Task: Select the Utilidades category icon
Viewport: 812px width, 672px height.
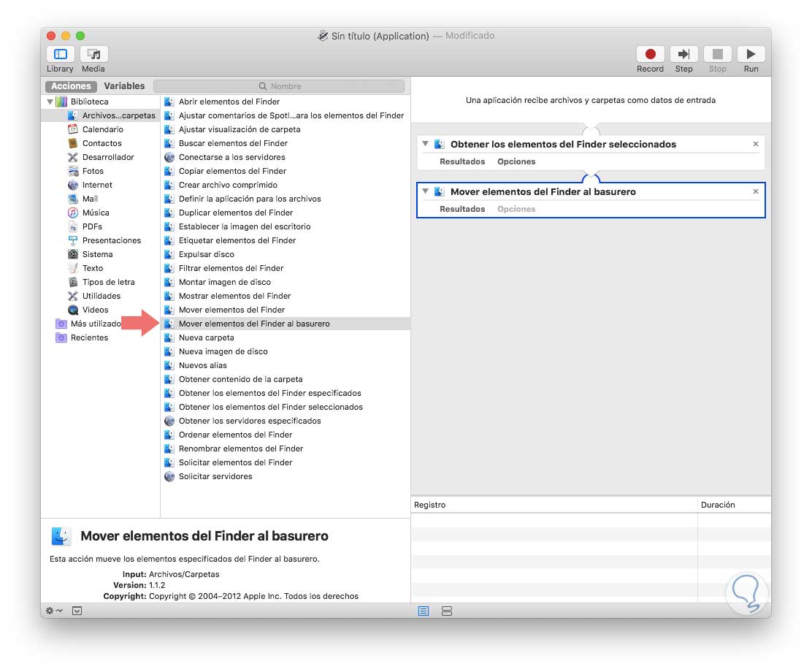Action: 73,296
